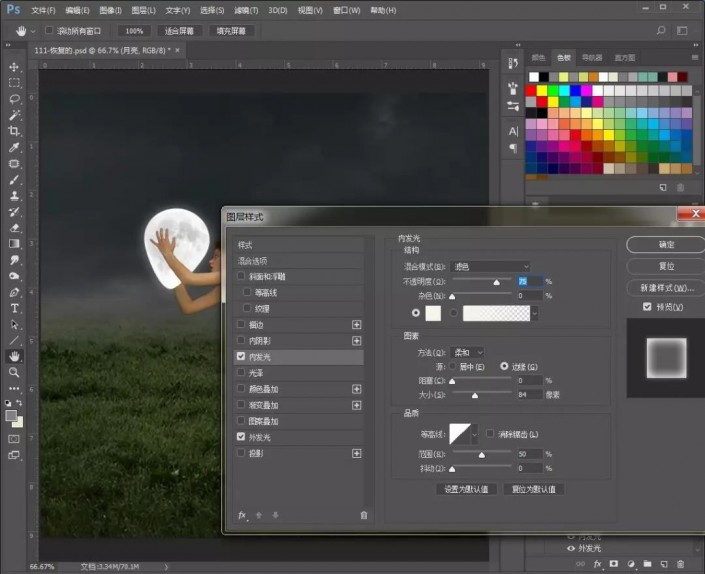Open the gradient picker dropdown arrow
The height and width of the screenshot is (574, 705).
point(535,313)
